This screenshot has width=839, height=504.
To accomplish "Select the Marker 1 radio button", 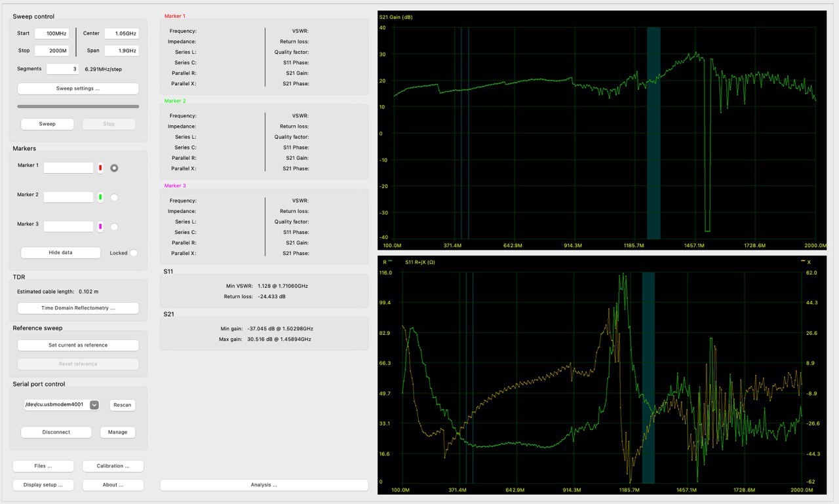I will 114,168.
